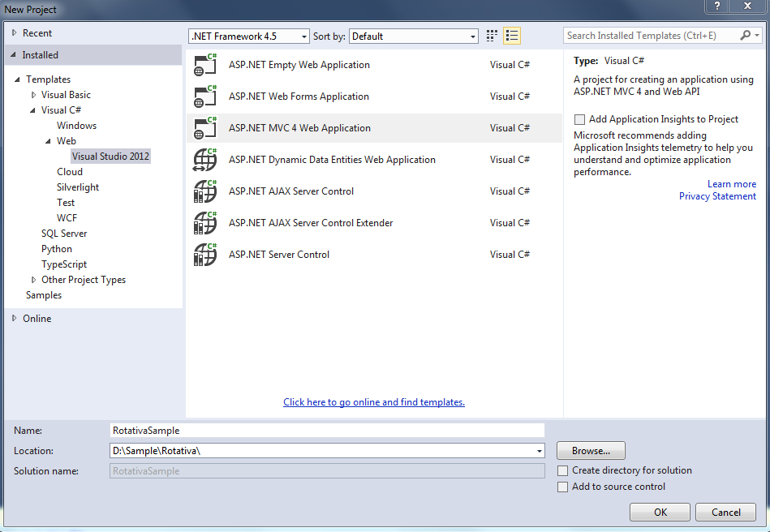Select the SQL Server category

tap(64, 234)
